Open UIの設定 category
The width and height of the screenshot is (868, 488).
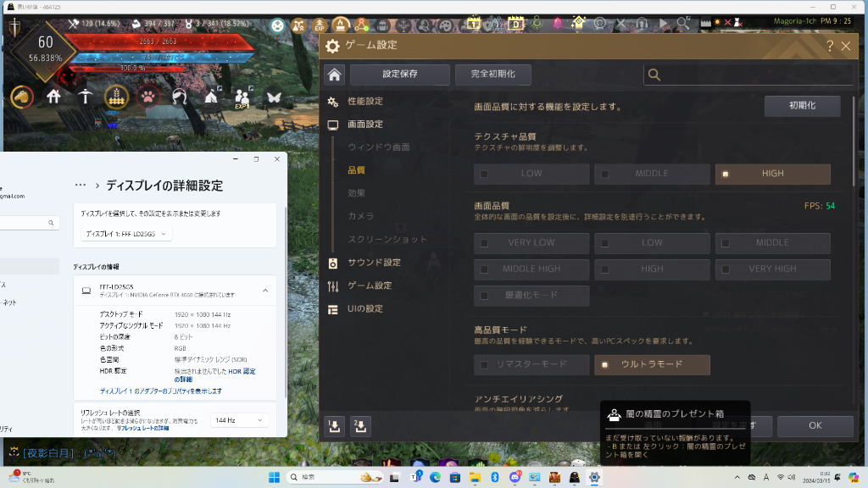click(364, 309)
